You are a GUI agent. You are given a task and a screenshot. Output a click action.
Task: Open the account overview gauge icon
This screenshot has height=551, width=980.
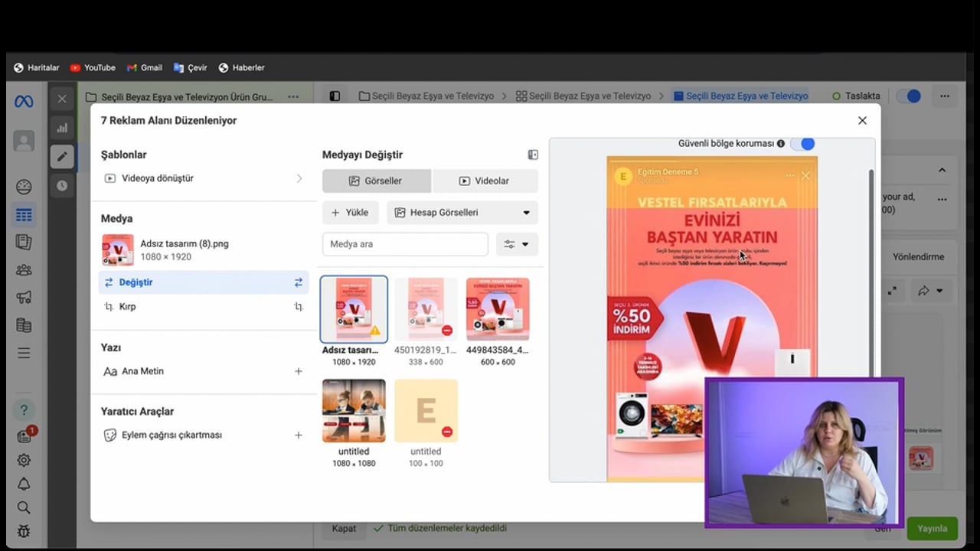(24, 187)
